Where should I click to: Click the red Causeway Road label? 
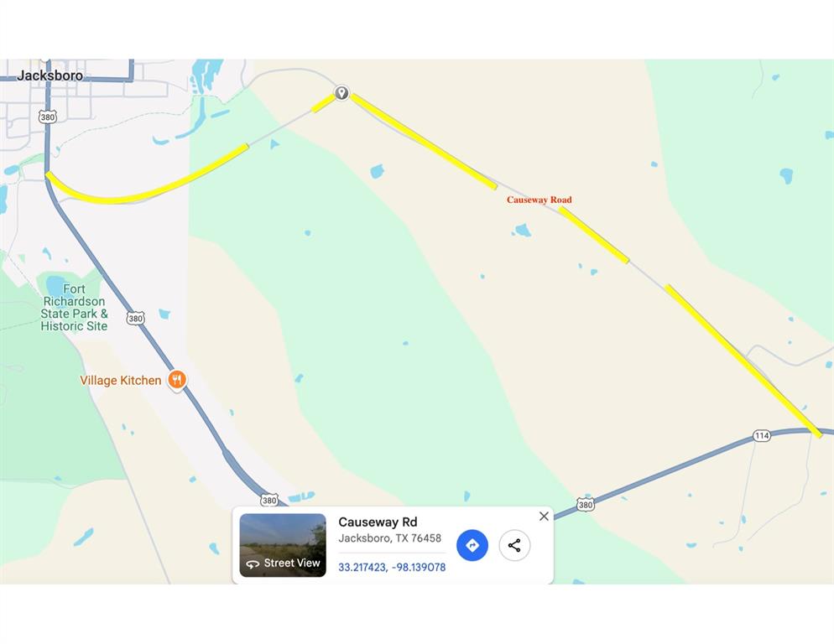[539, 200]
